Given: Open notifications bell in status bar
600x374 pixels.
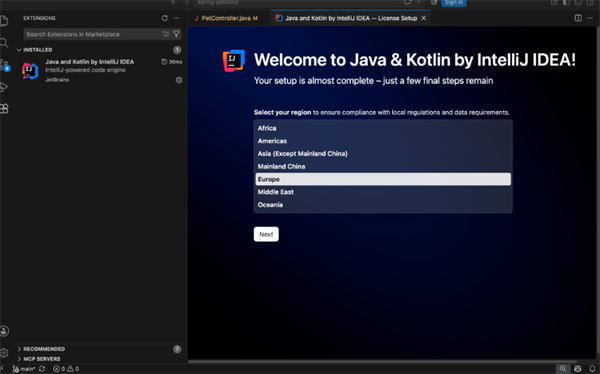Looking at the screenshot, I should [592, 369].
